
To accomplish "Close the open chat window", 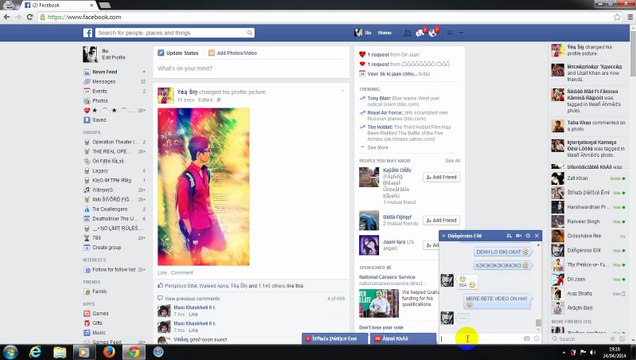I will click(537, 236).
